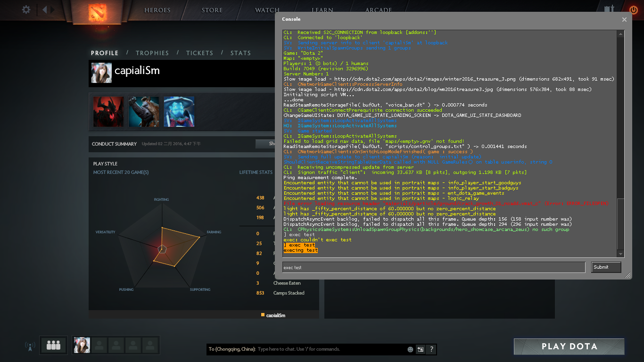Open the Store menu
The image size is (644, 362).
point(212,10)
